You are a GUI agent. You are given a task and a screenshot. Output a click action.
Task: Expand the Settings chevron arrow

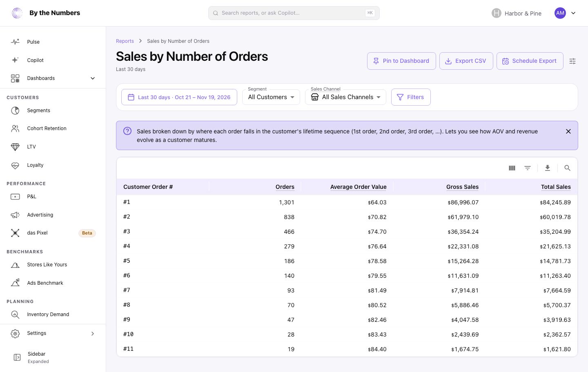tap(93, 334)
